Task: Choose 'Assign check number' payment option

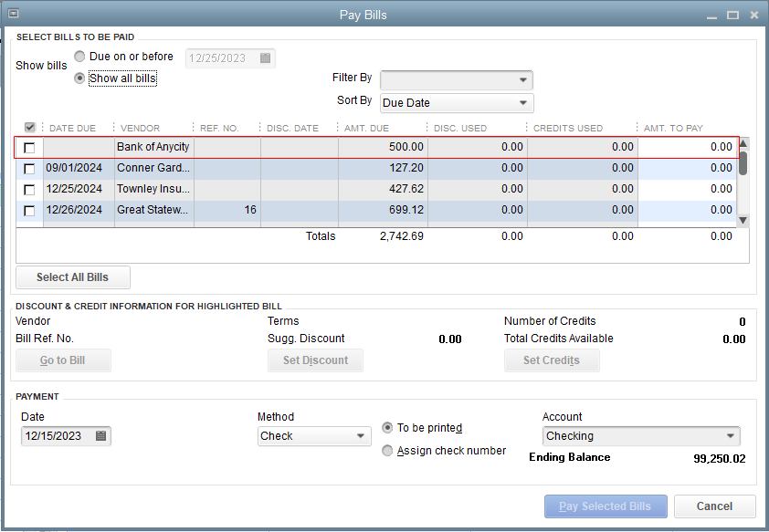Action: [387, 450]
